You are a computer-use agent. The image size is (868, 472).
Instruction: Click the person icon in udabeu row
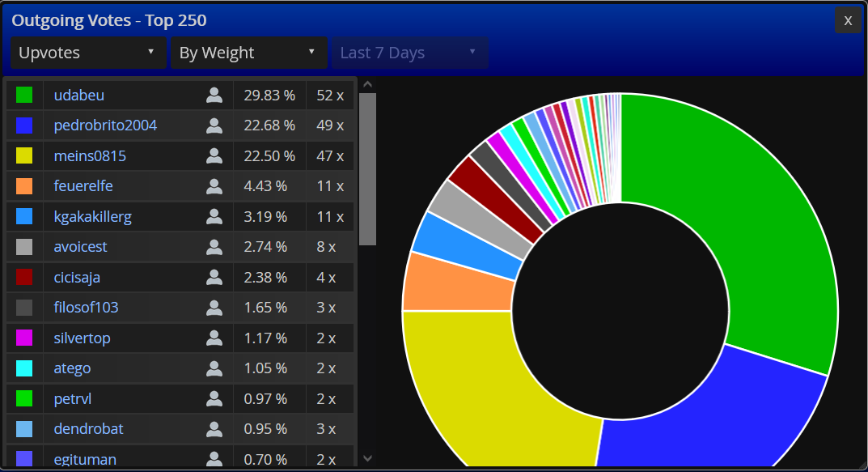[x=214, y=96]
